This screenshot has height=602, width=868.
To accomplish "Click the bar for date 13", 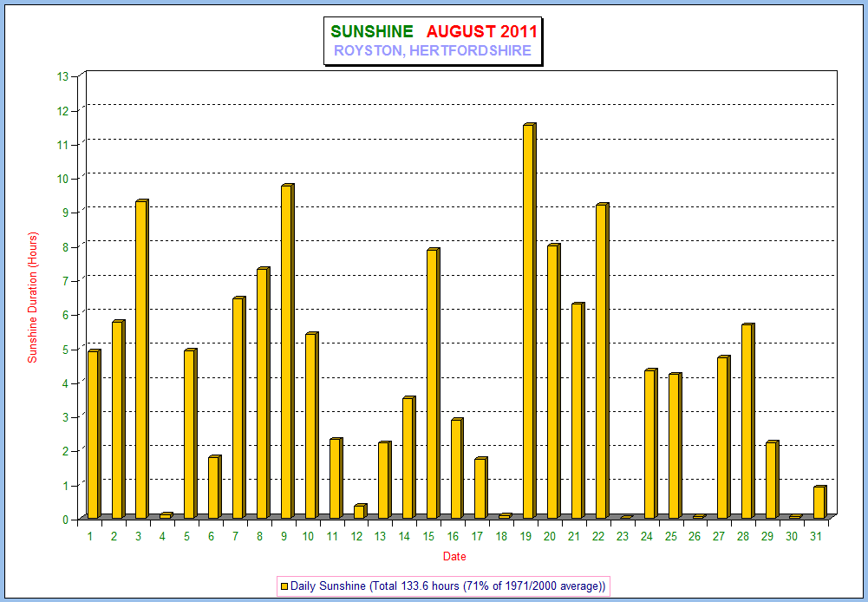I will click(x=384, y=480).
